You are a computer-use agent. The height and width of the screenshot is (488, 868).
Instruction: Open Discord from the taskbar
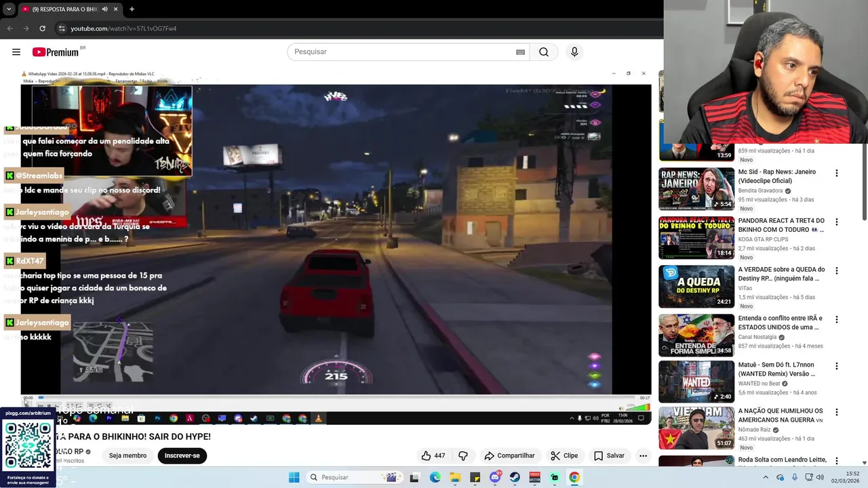point(495,477)
